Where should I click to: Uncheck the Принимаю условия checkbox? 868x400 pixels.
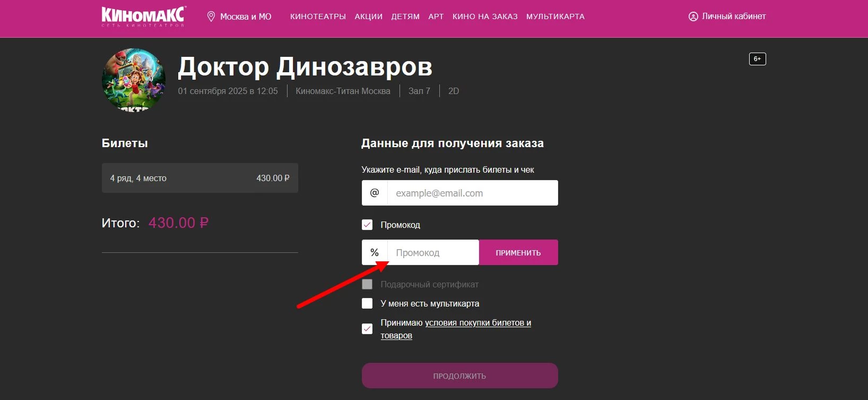(x=367, y=329)
